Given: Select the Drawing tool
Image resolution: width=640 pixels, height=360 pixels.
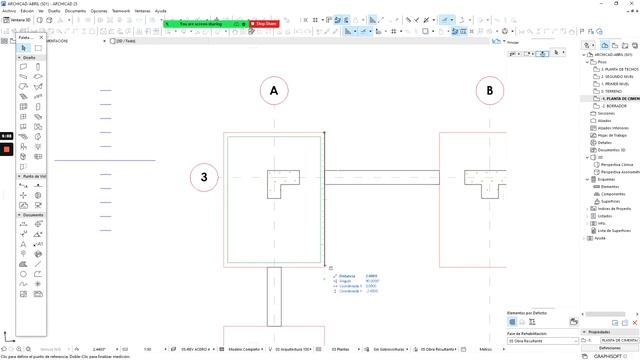Looking at the screenshot, I should (38, 294).
